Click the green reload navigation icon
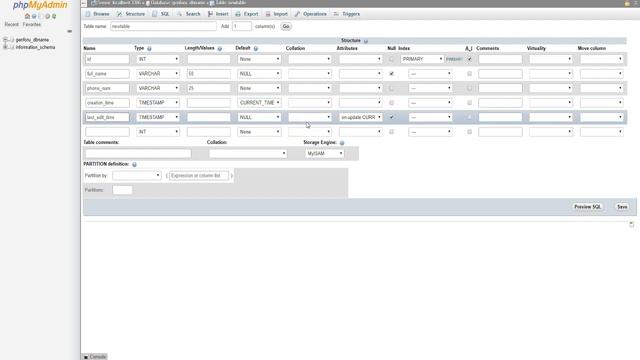Viewport: 640px width, 360px height. tap(54, 16)
